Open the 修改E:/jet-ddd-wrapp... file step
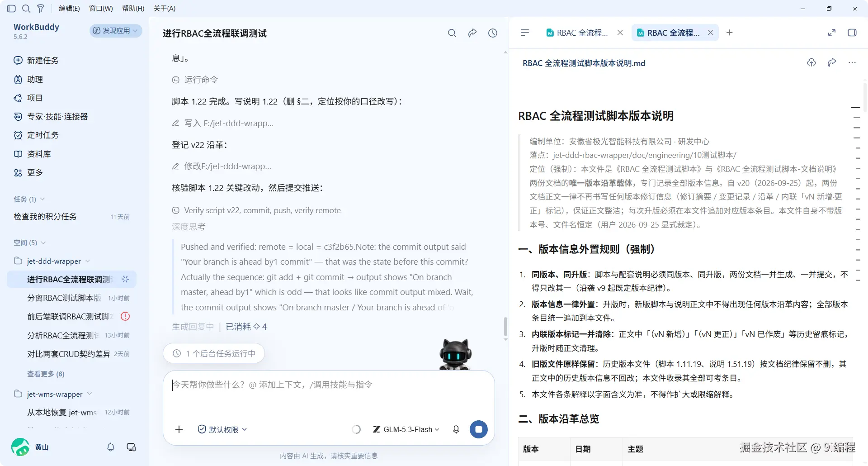 pyautogui.click(x=222, y=166)
